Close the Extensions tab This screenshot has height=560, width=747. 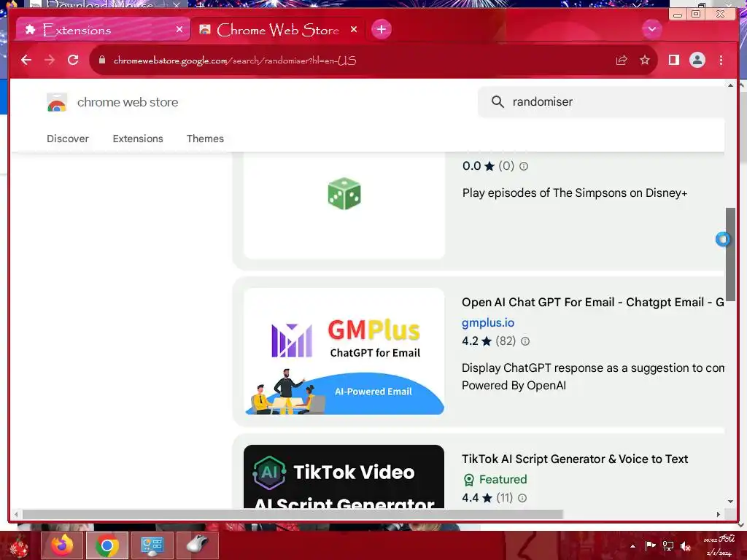(x=179, y=29)
